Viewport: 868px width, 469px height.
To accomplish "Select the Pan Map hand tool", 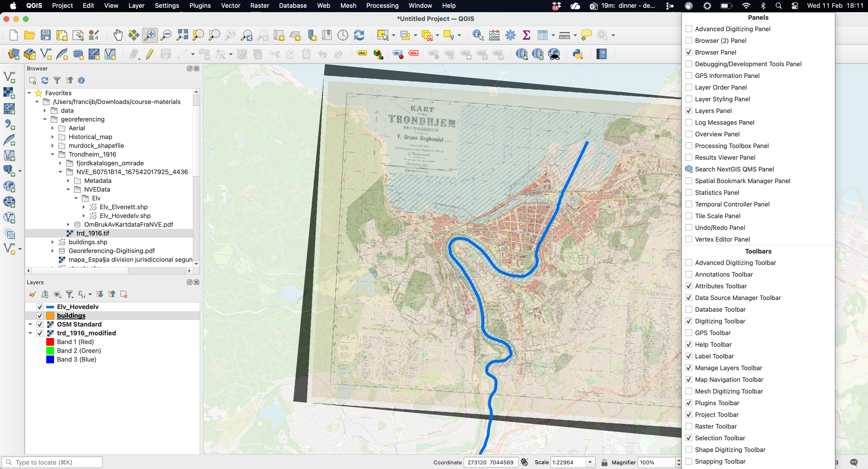I will [118, 35].
